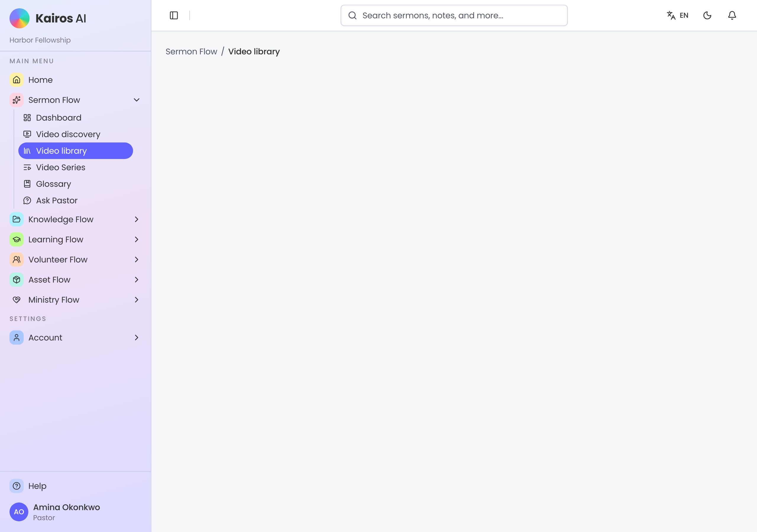Open Dashboard in Sermon Flow

[75, 118]
